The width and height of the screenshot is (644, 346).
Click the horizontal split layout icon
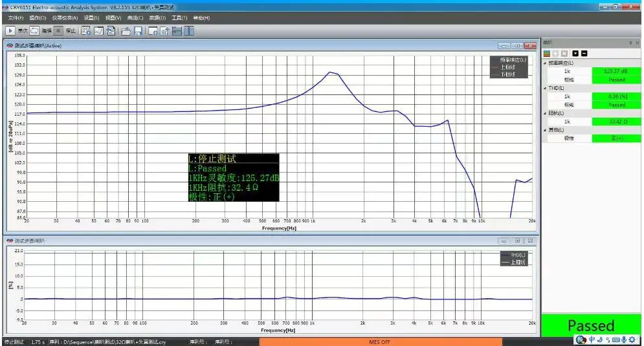(x=177, y=30)
